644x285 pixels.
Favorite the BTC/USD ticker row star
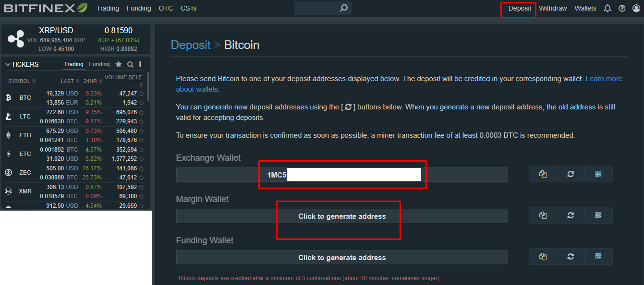tap(141, 94)
